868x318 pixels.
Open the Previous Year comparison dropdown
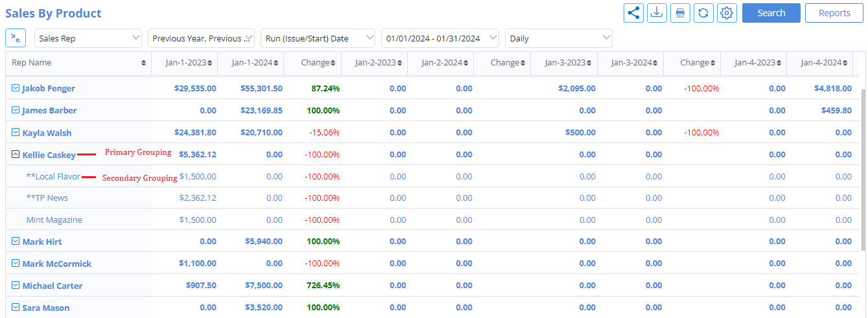pos(201,38)
